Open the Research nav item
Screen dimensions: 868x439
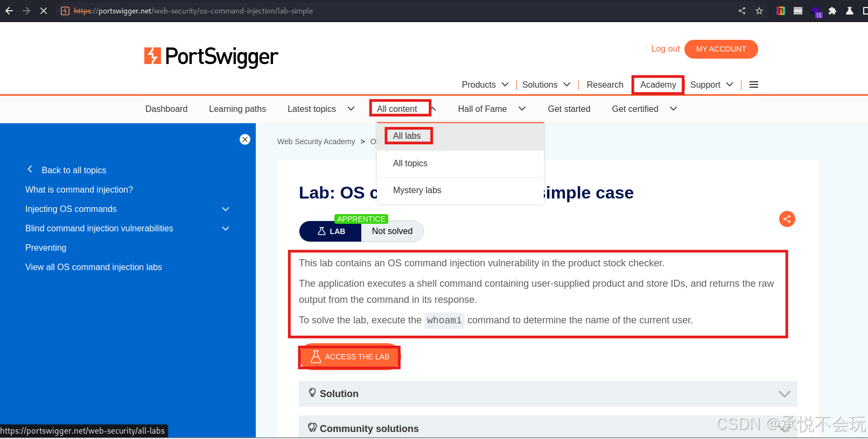tap(605, 84)
